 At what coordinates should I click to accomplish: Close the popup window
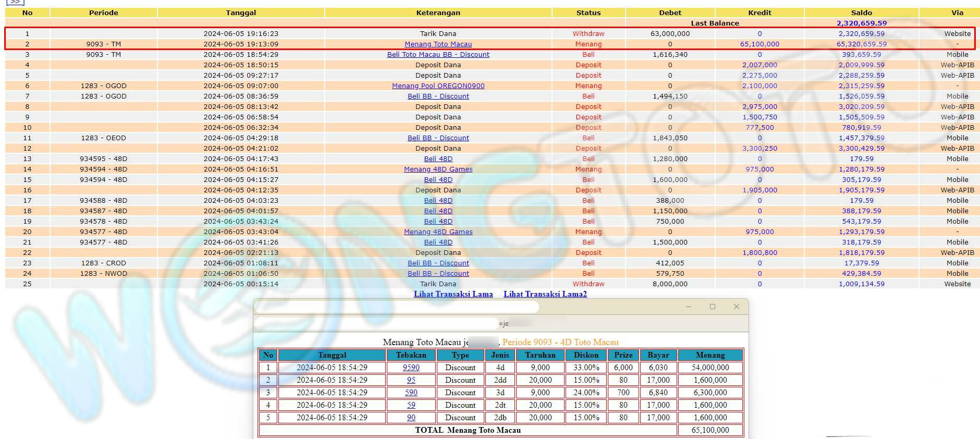click(x=736, y=307)
